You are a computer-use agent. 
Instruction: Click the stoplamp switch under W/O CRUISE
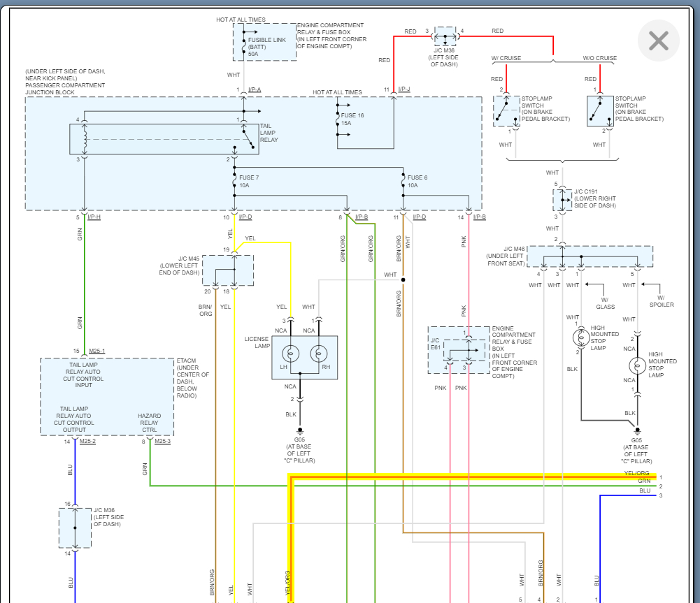click(x=599, y=110)
